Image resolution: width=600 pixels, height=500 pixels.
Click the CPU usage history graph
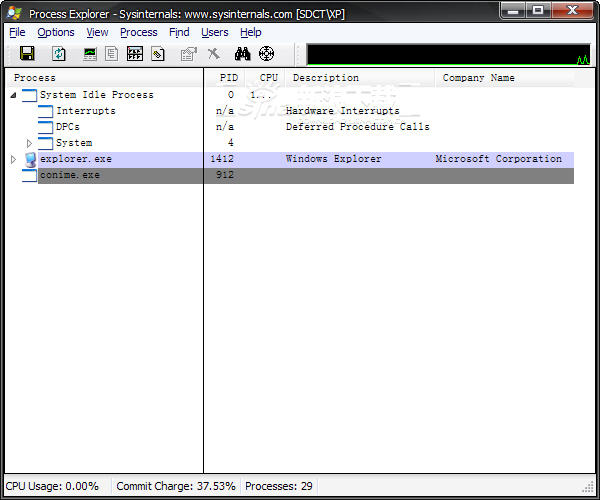point(448,54)
